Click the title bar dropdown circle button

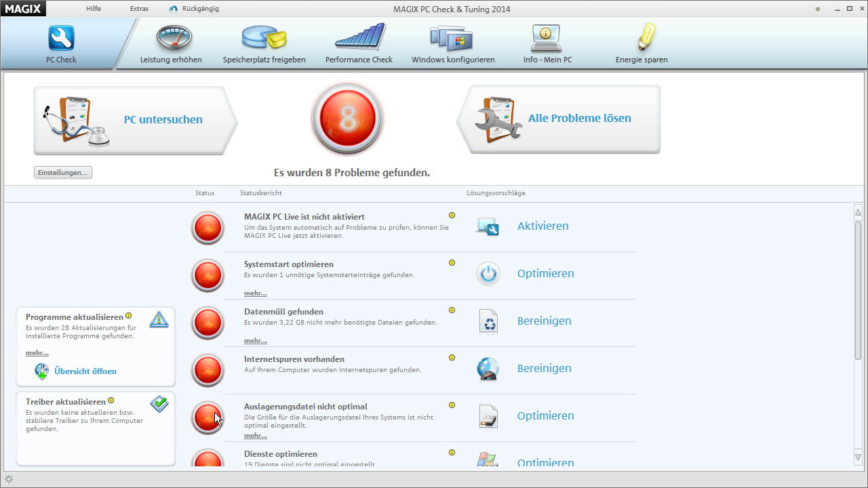coord(818,9)
